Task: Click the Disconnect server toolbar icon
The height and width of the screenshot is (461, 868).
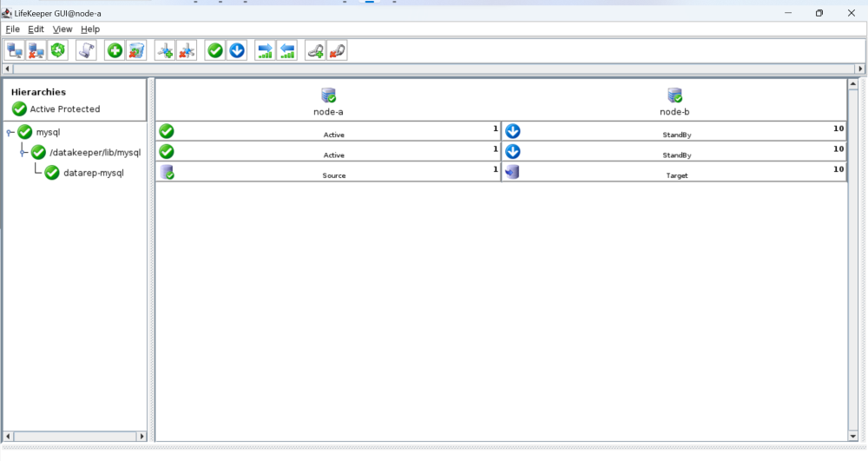Action: click(x=36, y=51)
